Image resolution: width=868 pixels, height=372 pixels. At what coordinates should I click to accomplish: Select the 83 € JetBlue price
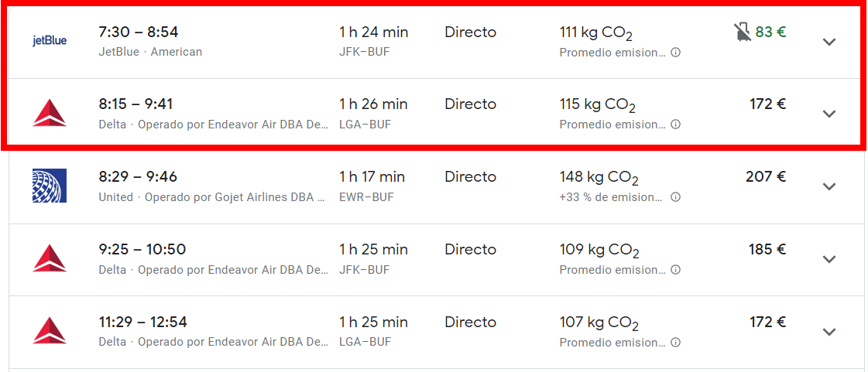tap(770, 32)
